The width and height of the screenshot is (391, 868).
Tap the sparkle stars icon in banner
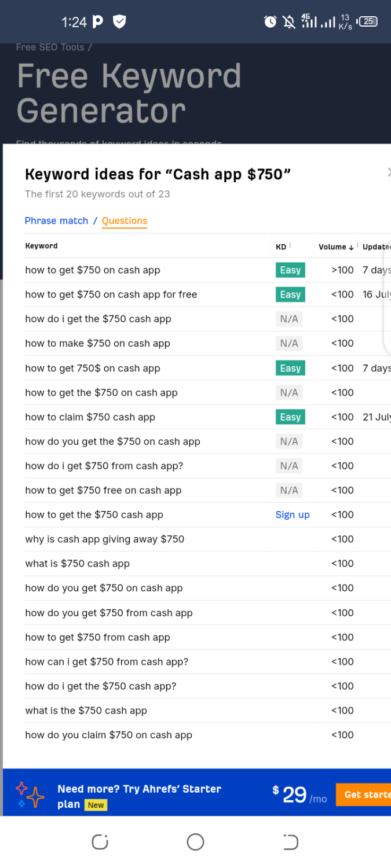pyautogui.click(x=30, y=795)
